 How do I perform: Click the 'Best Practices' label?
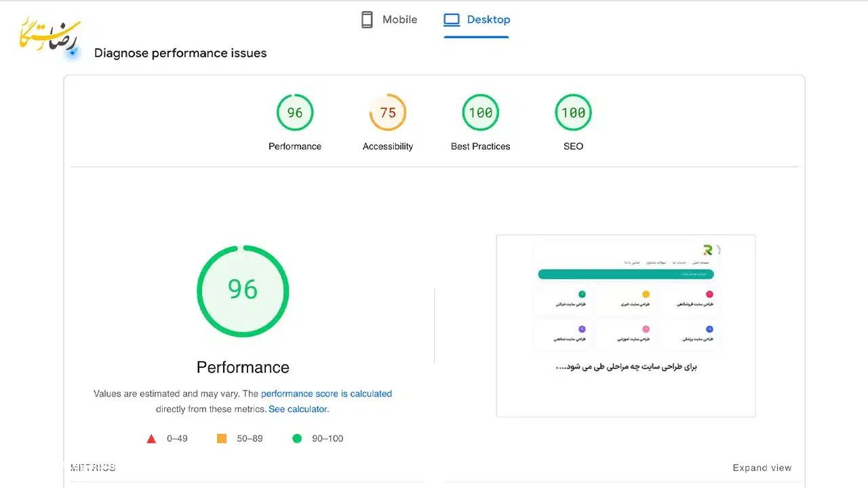[x=481, y=146]
